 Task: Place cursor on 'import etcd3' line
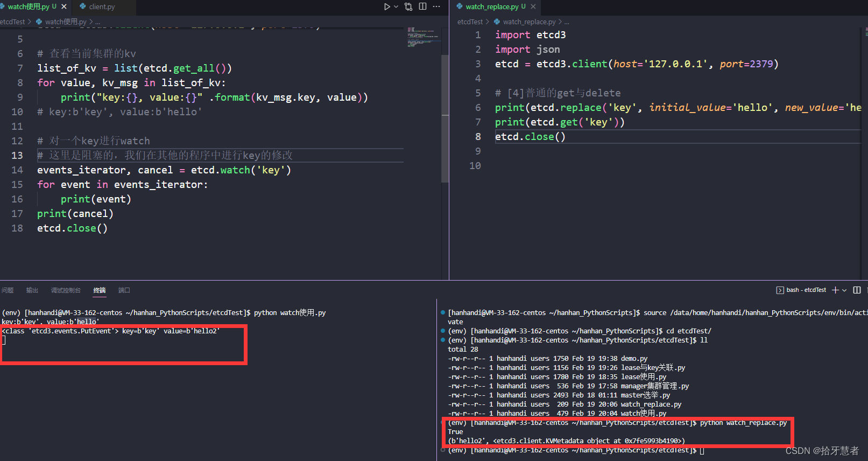pyautogui.click(x=530, y=34)
